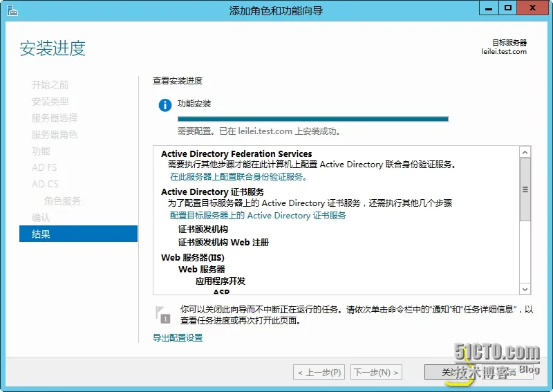Select the 角色服务 sub-step in the sidebar

point(62,201)
